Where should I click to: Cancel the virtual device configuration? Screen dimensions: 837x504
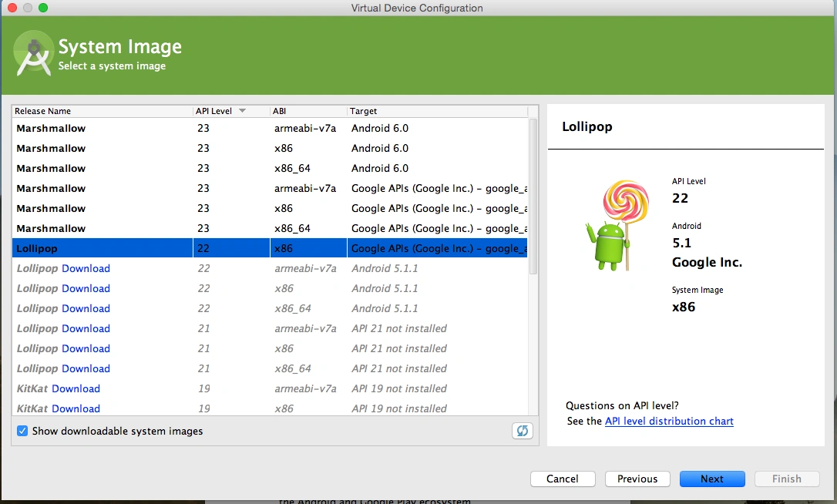[x=563, y=479]
